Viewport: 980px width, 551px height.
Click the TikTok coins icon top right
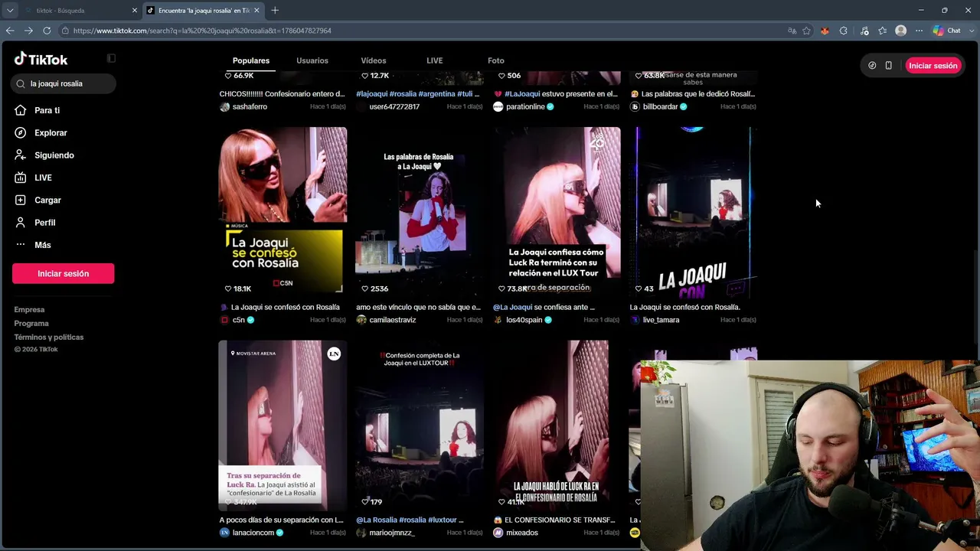(872, 66)
